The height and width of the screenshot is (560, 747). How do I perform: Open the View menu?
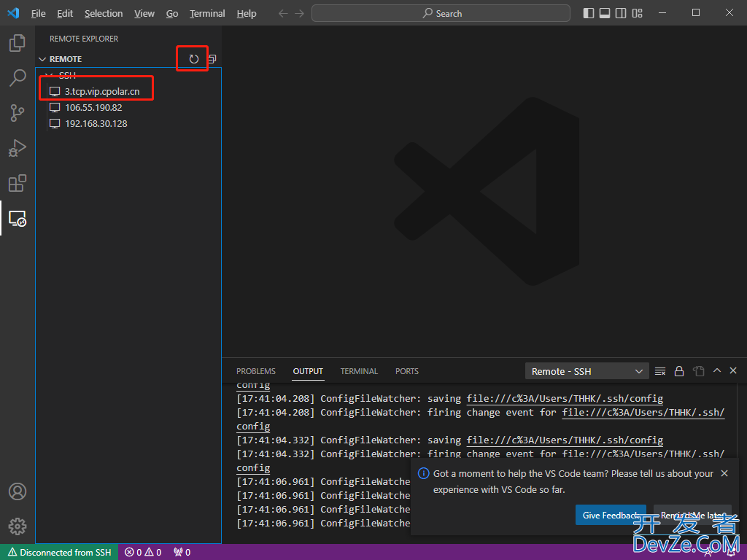tap(144, 13)
